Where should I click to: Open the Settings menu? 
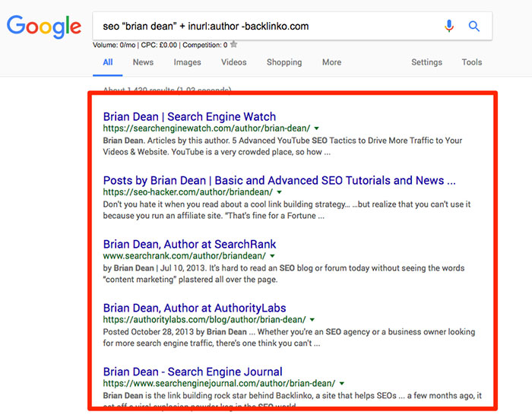[426, 62]
